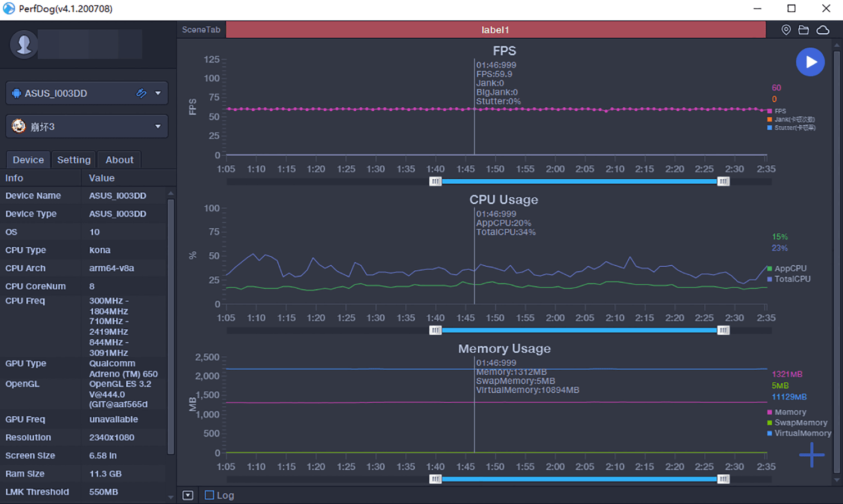
Task: Click the cloud upload icon
Action: click(x=823, y=30)
